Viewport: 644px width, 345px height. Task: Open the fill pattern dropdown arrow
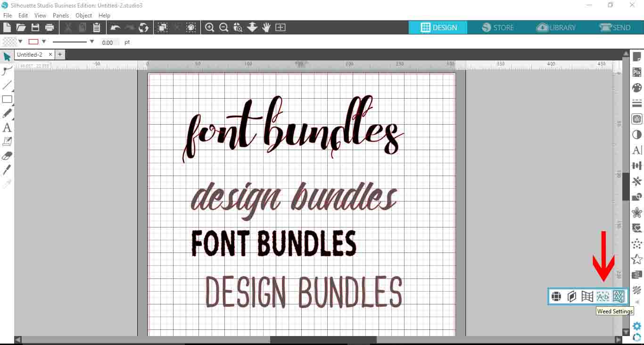(20, 42)
